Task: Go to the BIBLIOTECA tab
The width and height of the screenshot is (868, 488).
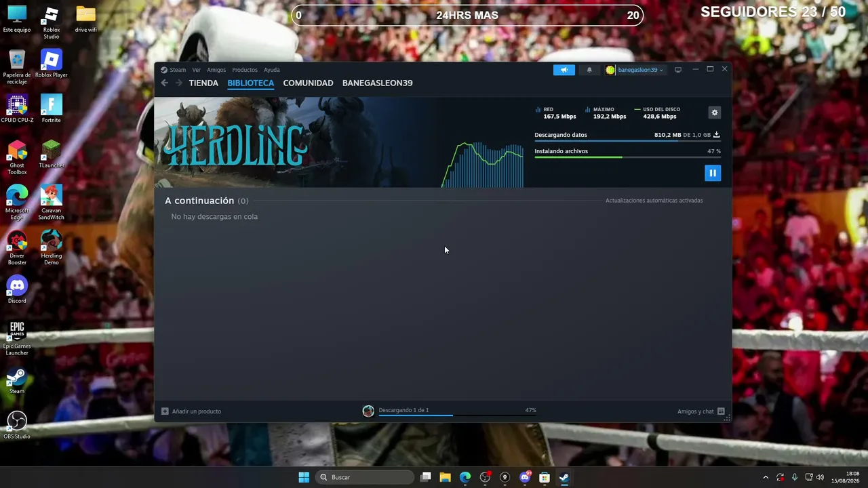Action: [x=251, y=83]
